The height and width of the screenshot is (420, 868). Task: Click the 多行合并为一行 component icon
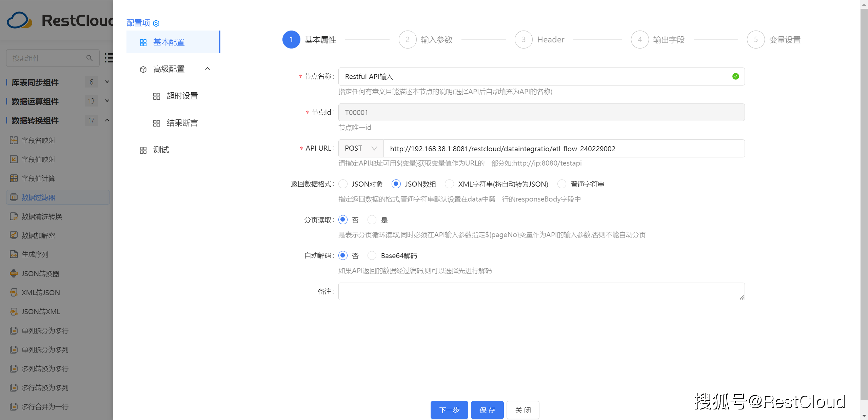(x=14, y=406)
